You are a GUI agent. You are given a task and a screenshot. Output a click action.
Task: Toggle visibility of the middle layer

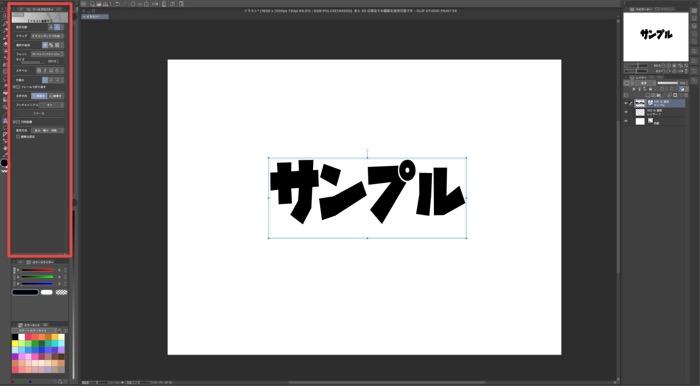[626, 112]
